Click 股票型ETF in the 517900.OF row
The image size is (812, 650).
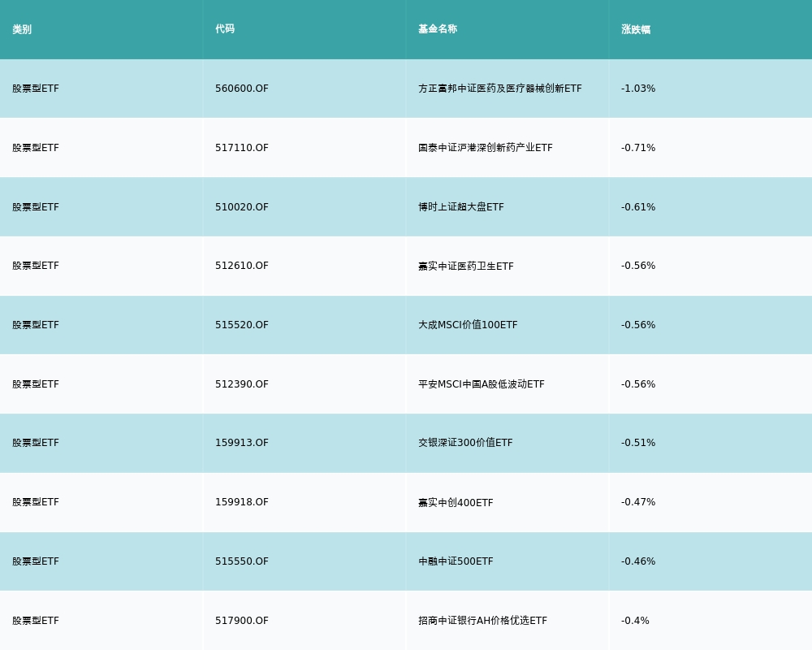(x=36, y=621)
